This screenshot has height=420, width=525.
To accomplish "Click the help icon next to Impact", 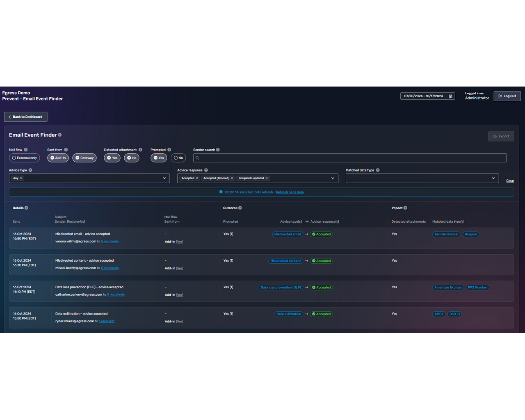I will (x=405, y=208).
